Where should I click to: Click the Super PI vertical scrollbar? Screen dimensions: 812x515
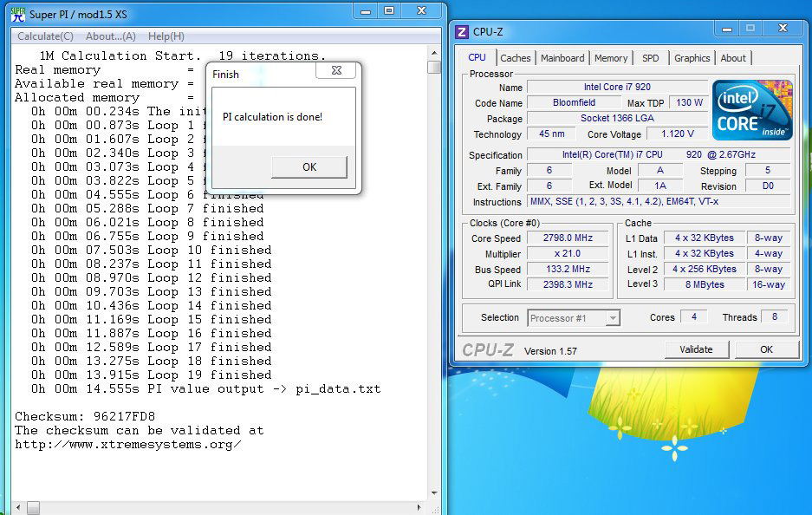[x=434, y=260]
